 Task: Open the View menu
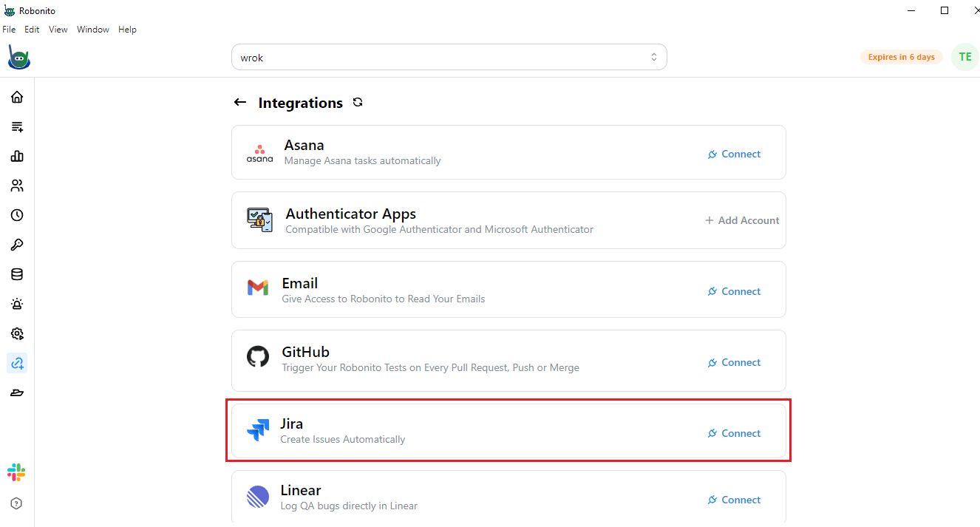pyautogui.click(x=58, y=30)
